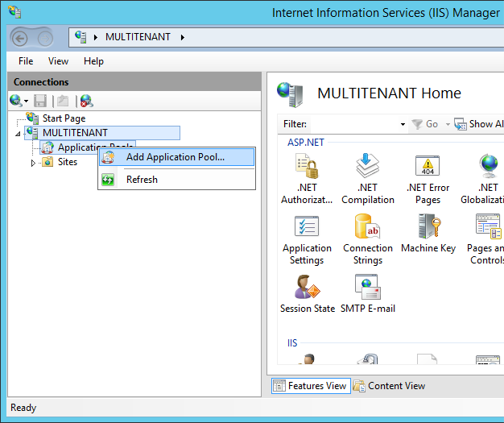Open Pages and Controls feature

(x=485, y=239)
